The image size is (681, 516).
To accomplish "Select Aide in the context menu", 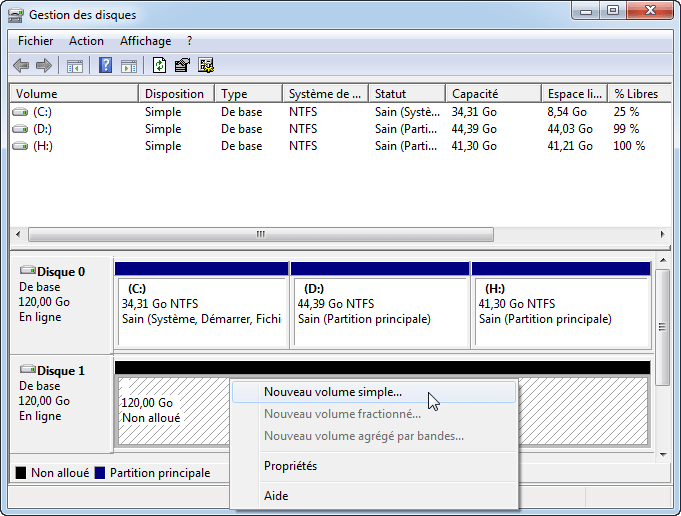I will [374, 496].
